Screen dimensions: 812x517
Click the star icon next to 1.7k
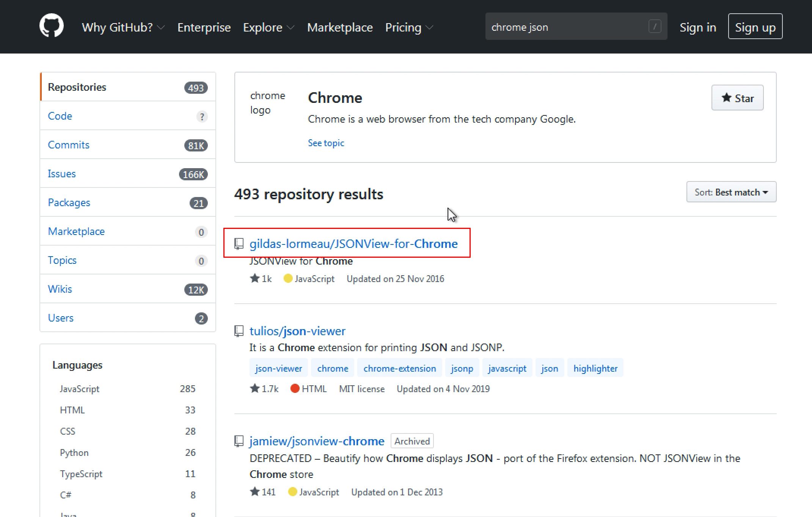(254, 388)
